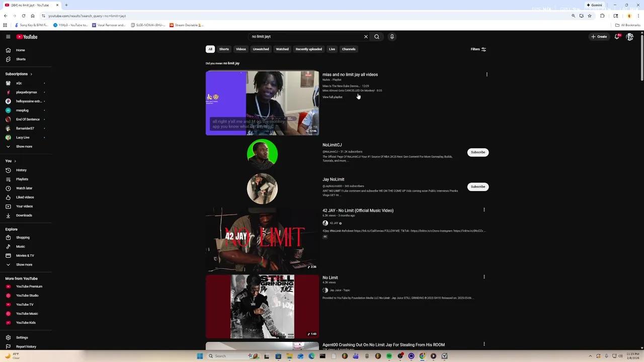Open the account avatar menu
The height and width of the screenshot is (362, 644).
click(x=629, y=37)
